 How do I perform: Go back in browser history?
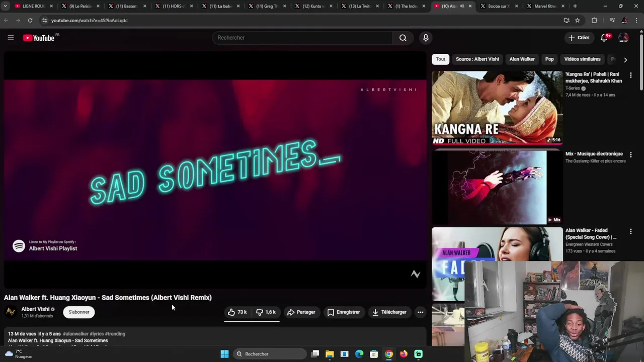[6, 20]
